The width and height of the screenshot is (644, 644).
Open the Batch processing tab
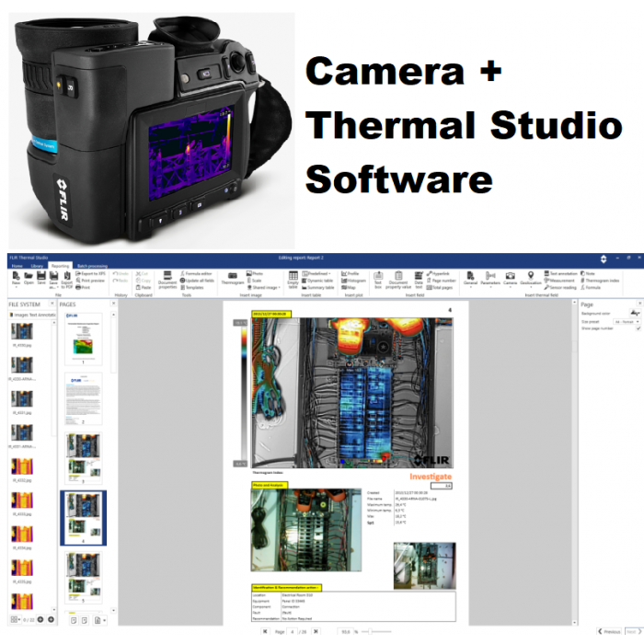pyautogui.click(x=92, y=266)
